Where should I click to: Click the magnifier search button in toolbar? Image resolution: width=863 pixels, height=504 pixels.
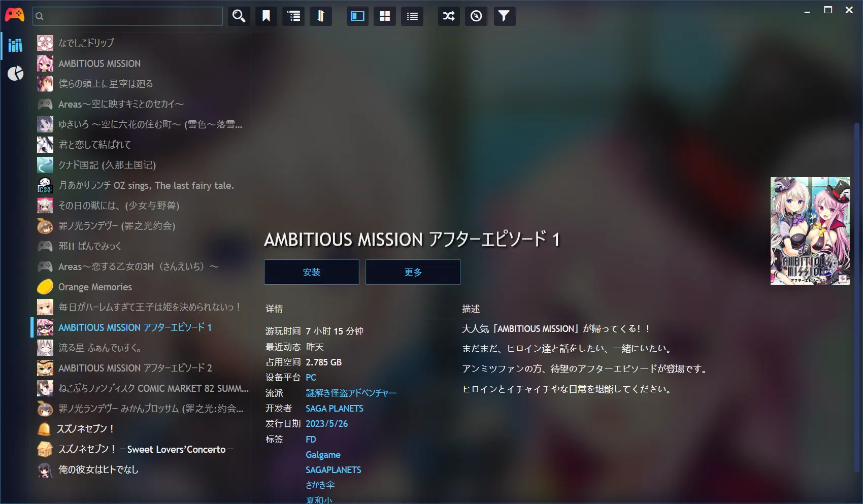[239, 16]
